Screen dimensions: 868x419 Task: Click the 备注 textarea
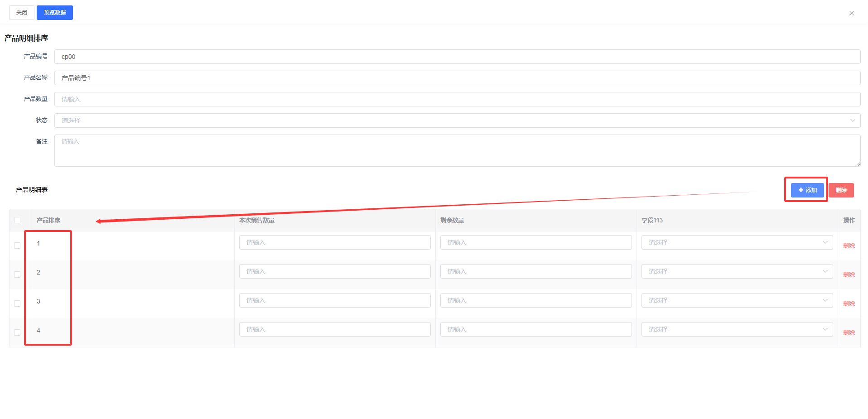pyautogui.click(x=457, y=150)
